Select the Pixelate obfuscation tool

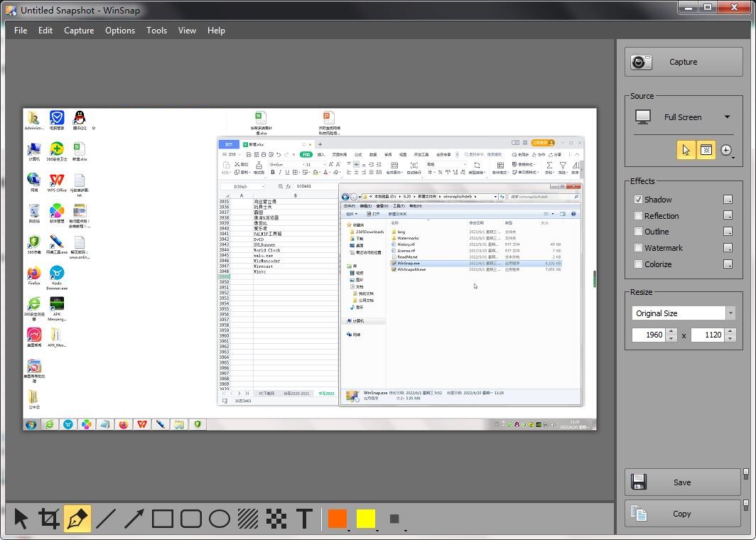tap(276, 519)
